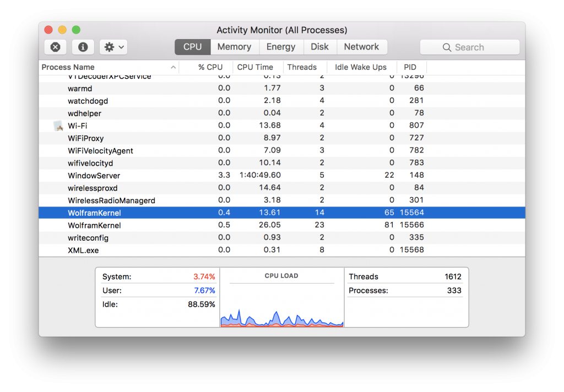Viewport: 564px width, 392px height.
Task: Sort by CPU Time column header
Action: point(255,67)
